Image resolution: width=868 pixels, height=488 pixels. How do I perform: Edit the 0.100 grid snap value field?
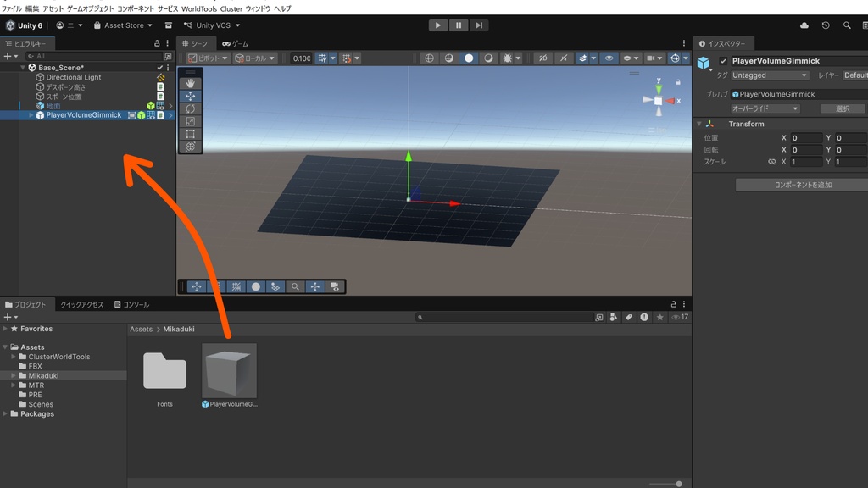click(x=301, y=58)
